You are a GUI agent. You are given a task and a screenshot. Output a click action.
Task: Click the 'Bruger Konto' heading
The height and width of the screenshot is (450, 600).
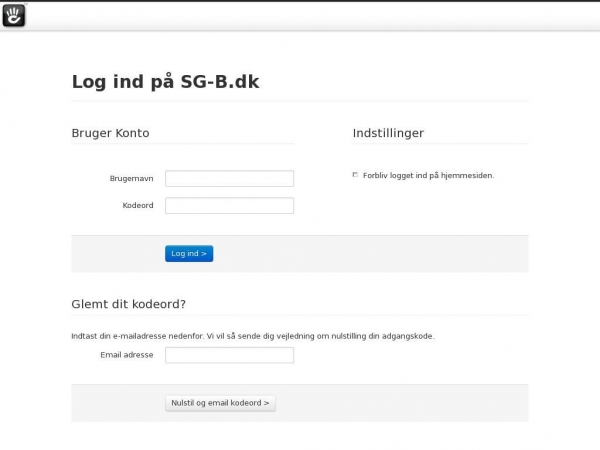(111, 133)
